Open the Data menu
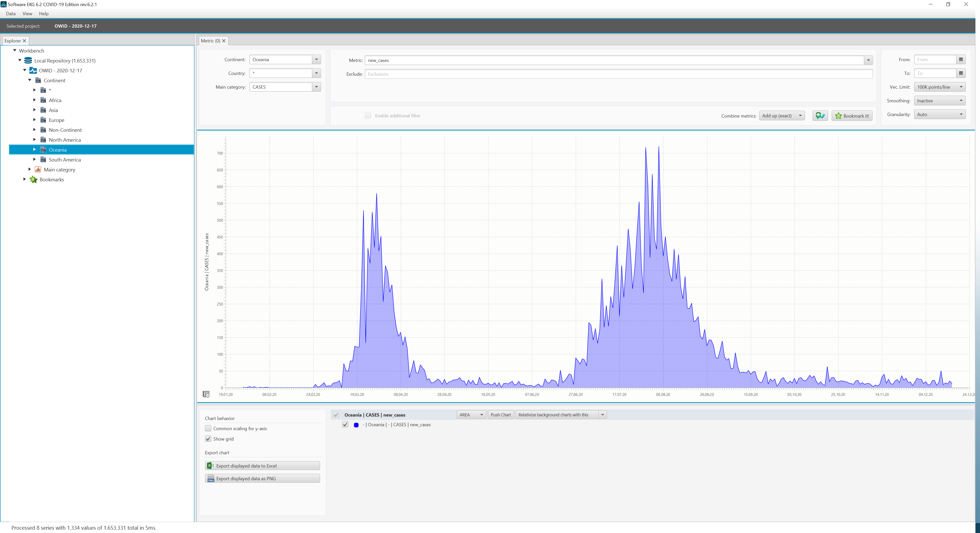 (11, 14)
